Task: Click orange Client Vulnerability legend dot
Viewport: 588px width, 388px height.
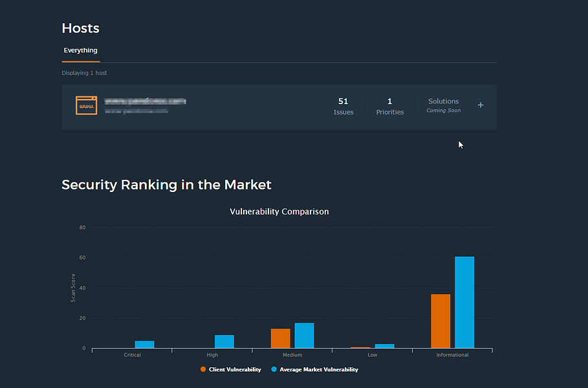Action: pos(203,369)
